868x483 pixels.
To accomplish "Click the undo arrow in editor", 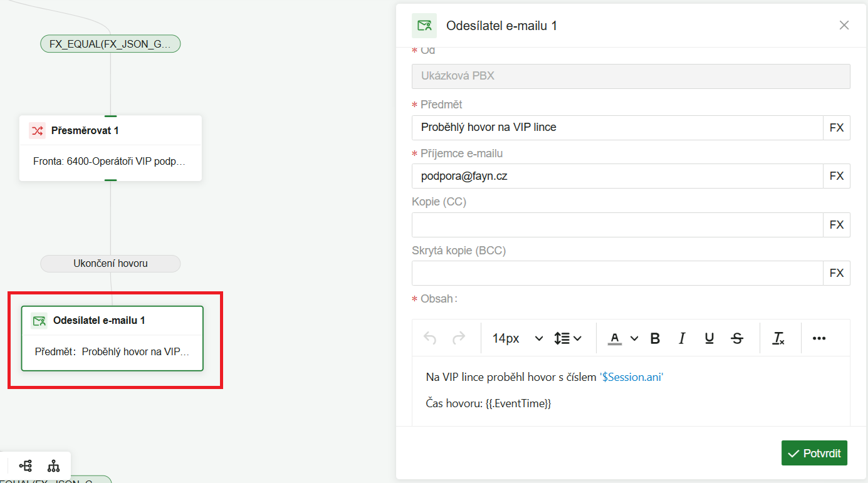I will (x=430, y=338).
